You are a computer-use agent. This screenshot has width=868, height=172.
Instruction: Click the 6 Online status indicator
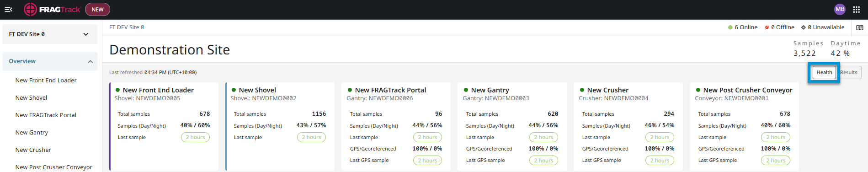[743, 27]
